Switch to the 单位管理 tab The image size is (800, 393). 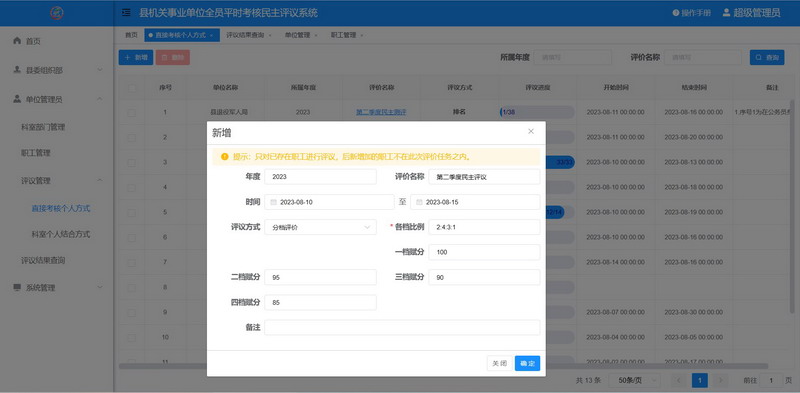pos(301,35)
